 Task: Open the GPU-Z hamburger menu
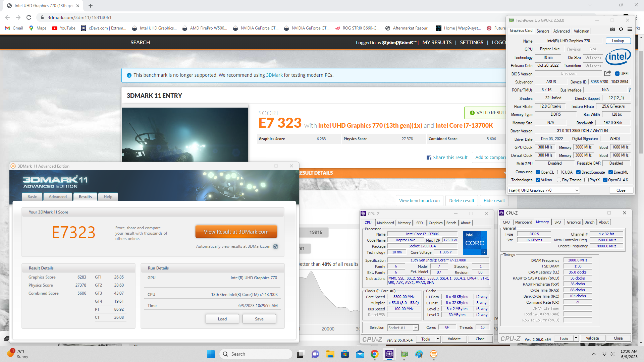[x=630, y=29]
